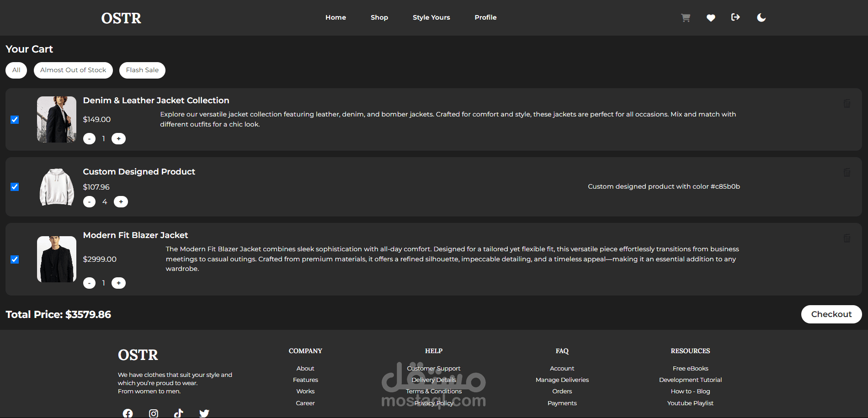Image resolution: width=868 pixels, height=418 pixels.
Task: Uncheck Denim & Leather Jacket Collection checkbox
Action: (x=15, y=120)
